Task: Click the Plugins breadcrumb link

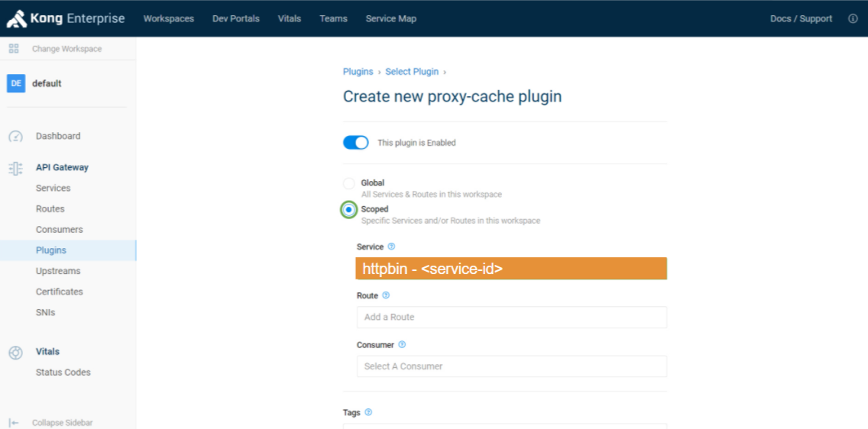Action: [x=358, y=71]
